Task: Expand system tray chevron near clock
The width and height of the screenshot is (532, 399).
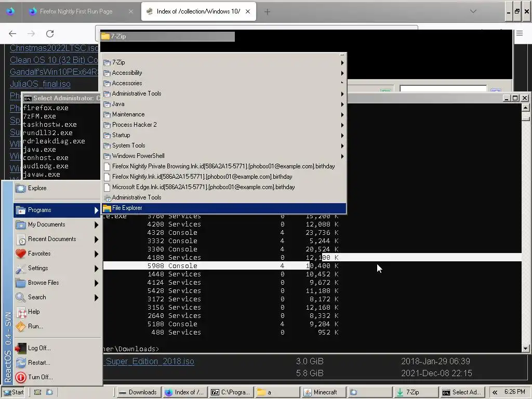Action: tap(495, 393)
